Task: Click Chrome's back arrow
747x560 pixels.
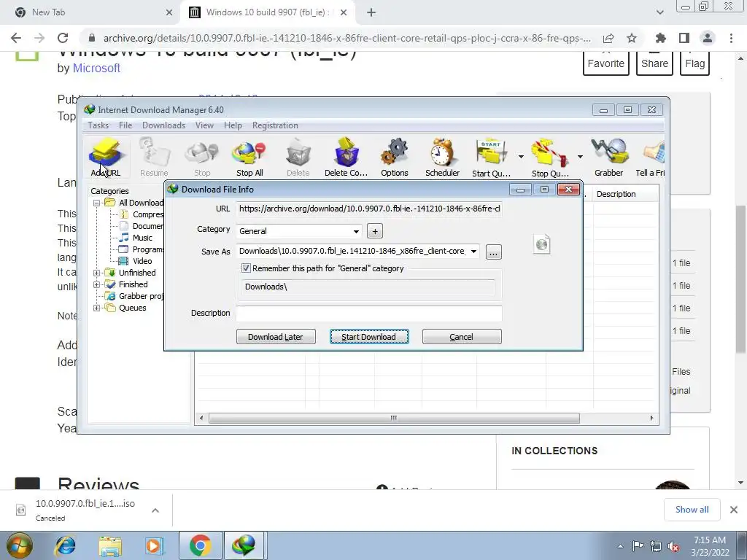Action: (16, 38)
